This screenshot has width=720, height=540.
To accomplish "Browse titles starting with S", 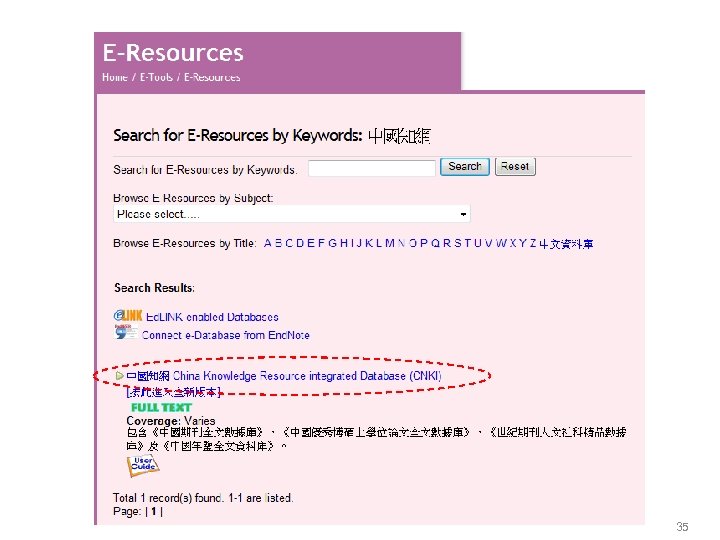I will [458, 243].
